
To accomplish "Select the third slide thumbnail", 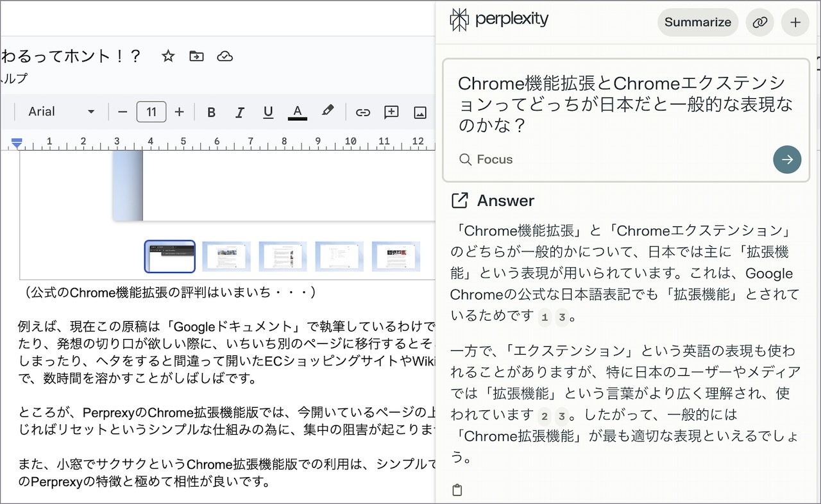I will (x=283, y=256).
